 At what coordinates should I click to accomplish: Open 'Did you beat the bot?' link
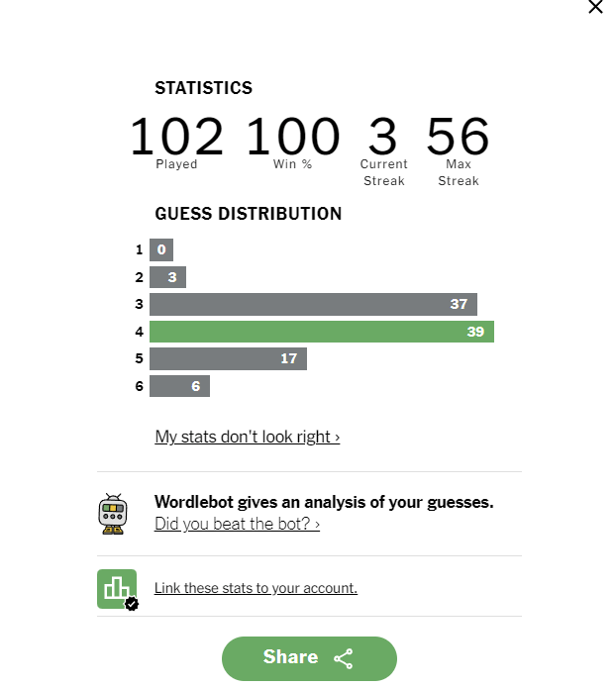point(237,524)
